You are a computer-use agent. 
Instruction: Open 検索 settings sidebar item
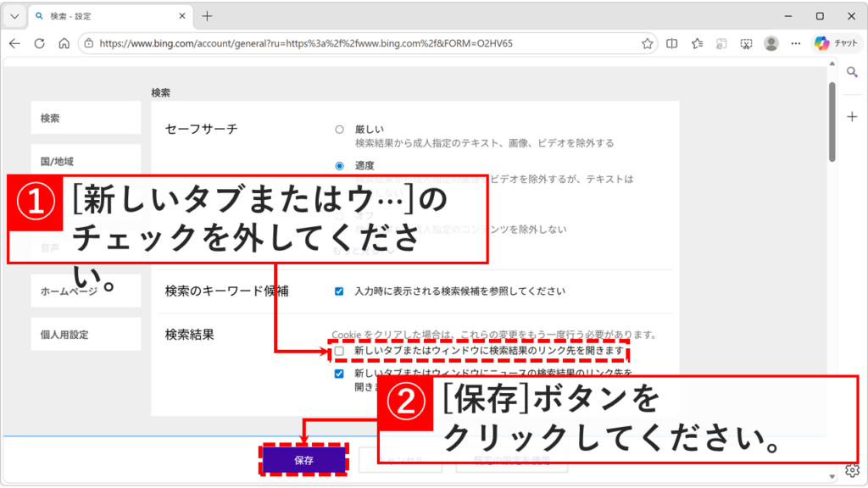(86, 118)
